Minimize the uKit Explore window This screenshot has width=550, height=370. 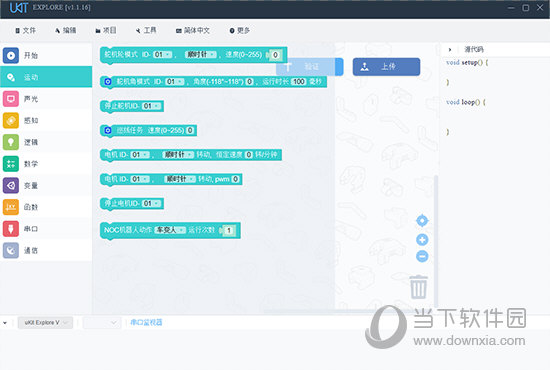coord(511,7)
